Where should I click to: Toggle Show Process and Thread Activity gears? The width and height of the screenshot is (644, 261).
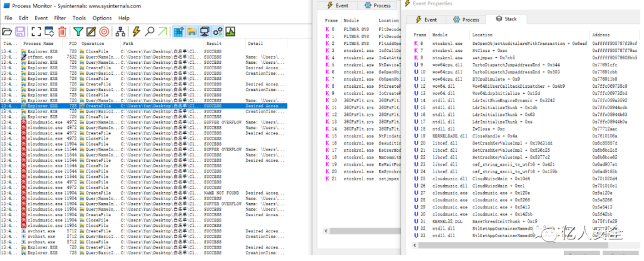pos(218,31)
